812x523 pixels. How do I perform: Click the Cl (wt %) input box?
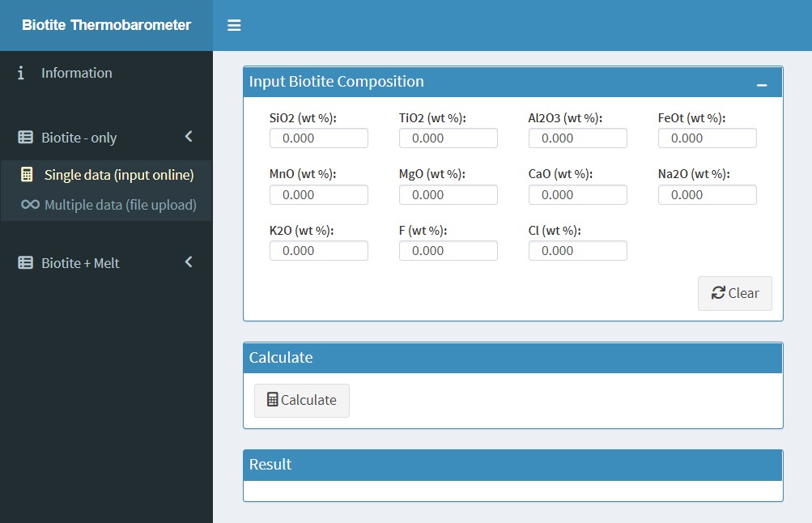point(577,251)
